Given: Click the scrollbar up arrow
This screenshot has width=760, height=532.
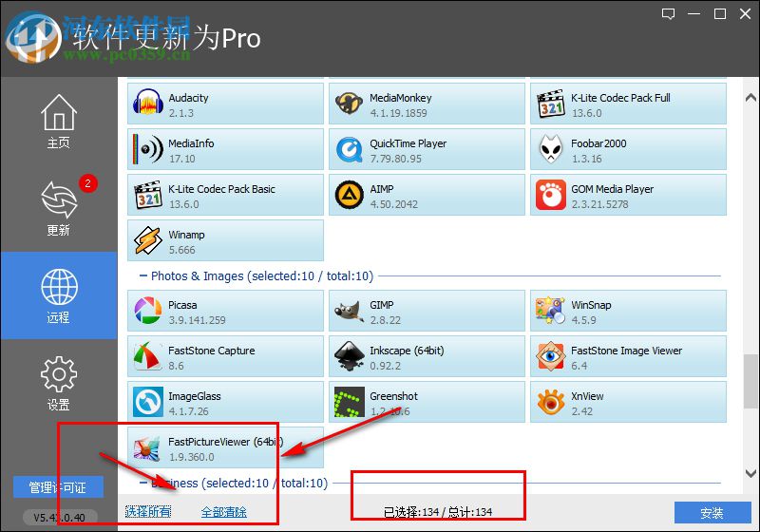Looking at the screenshot, I should click(x=750, y=99).
